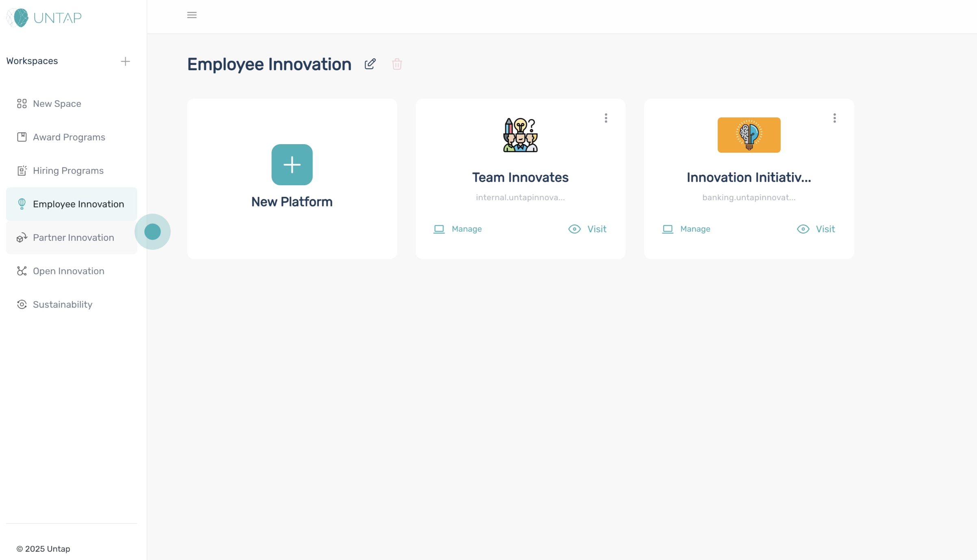Click the Untap logo

[x=44, y=17]
